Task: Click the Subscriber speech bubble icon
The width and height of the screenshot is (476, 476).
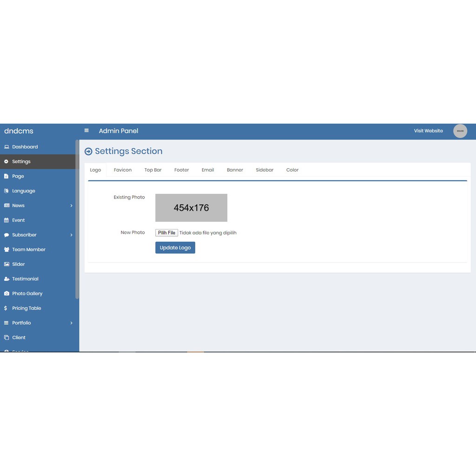Action: click(x=7, y=235)
